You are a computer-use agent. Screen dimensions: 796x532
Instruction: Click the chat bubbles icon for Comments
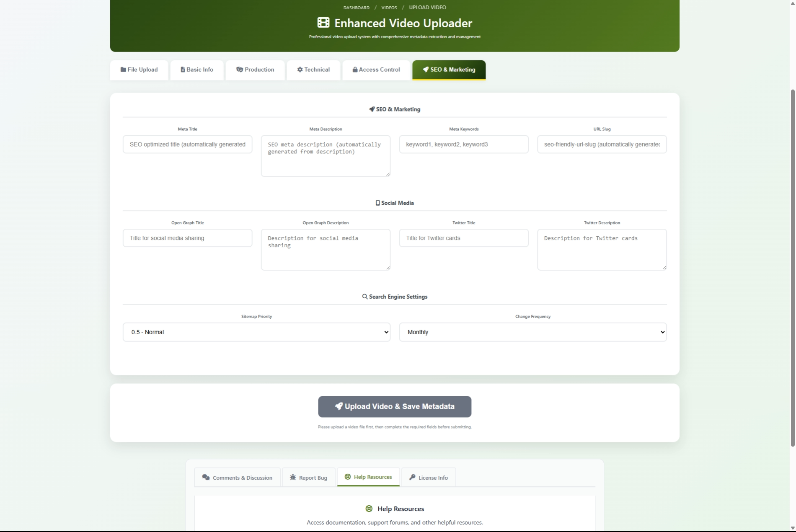pos(206,478)
